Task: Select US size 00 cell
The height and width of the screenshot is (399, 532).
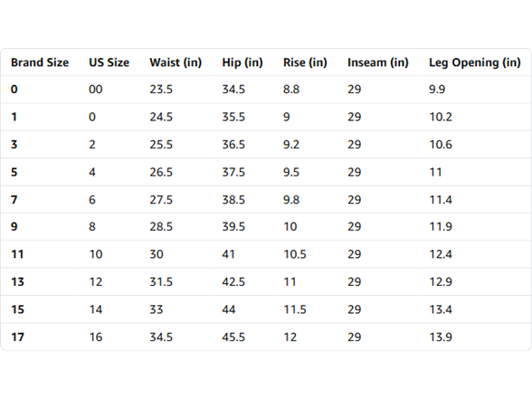Action: click(x=95, y=90)
